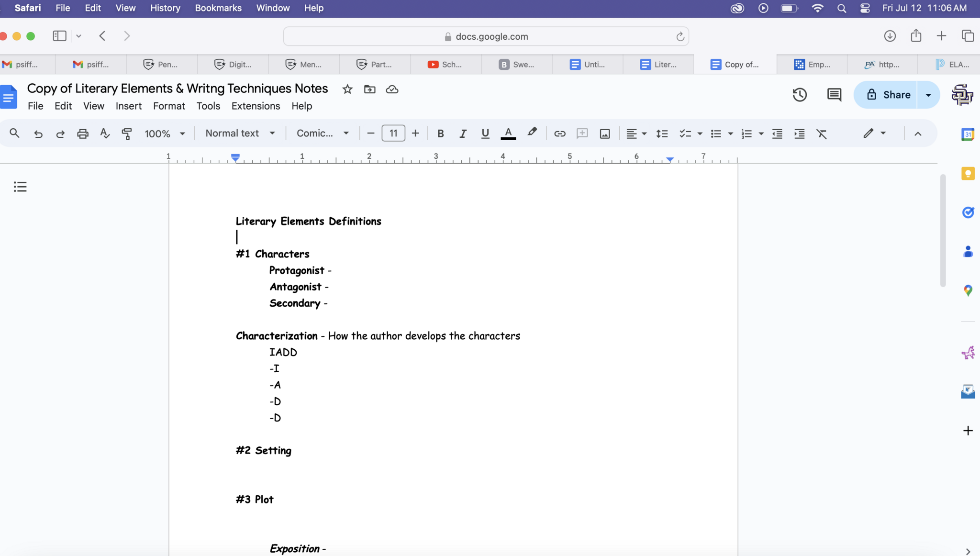Open the Extensions menu

[x=256, y=106]
